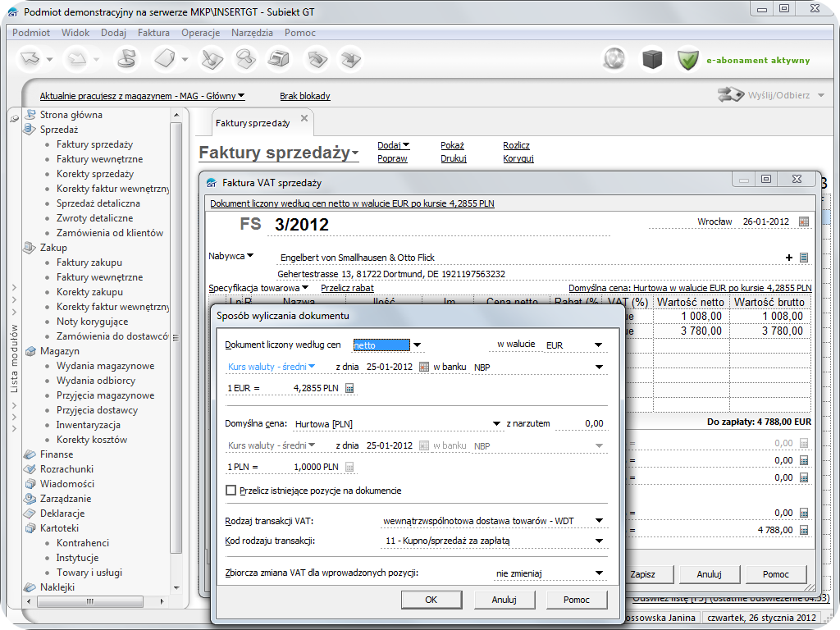Click the sidebar vertical scrollbar thumb
The width and height of the screenshot is (840, 630).
[x=176, y=337]
